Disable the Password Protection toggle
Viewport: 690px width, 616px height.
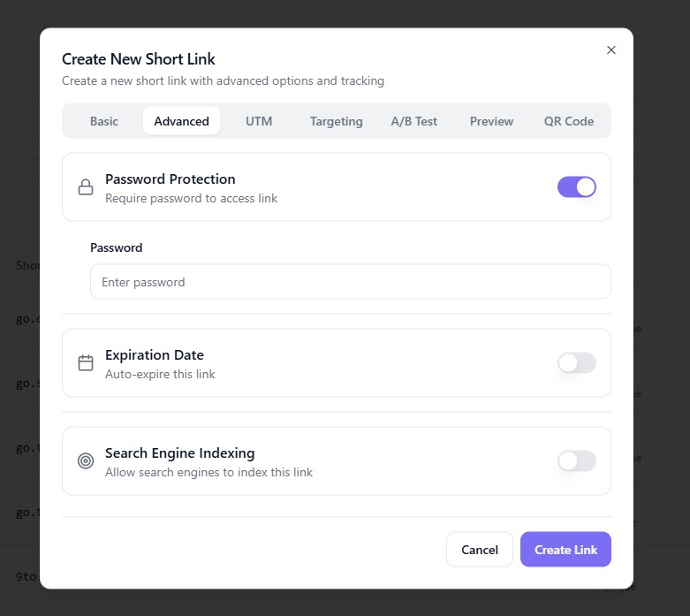[576, 187]
